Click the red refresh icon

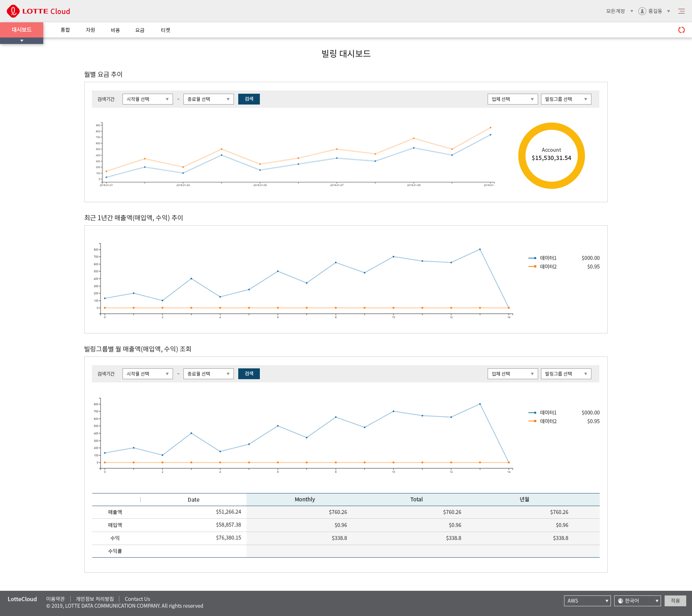pos(681,30)
